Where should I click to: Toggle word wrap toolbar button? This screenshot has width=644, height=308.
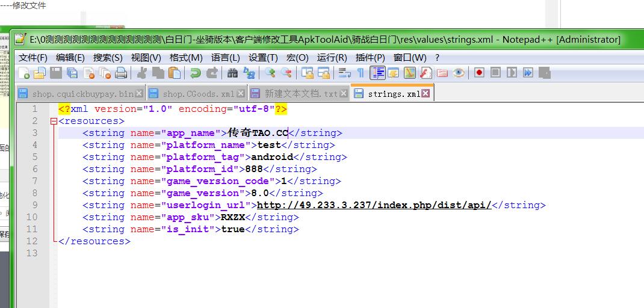pos(345,73)
